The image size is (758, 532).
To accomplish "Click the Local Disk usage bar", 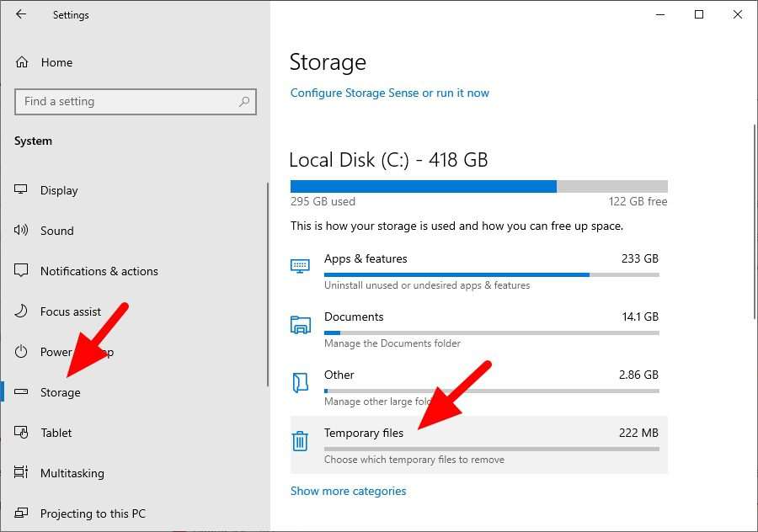I will click(x=478, y=185).
